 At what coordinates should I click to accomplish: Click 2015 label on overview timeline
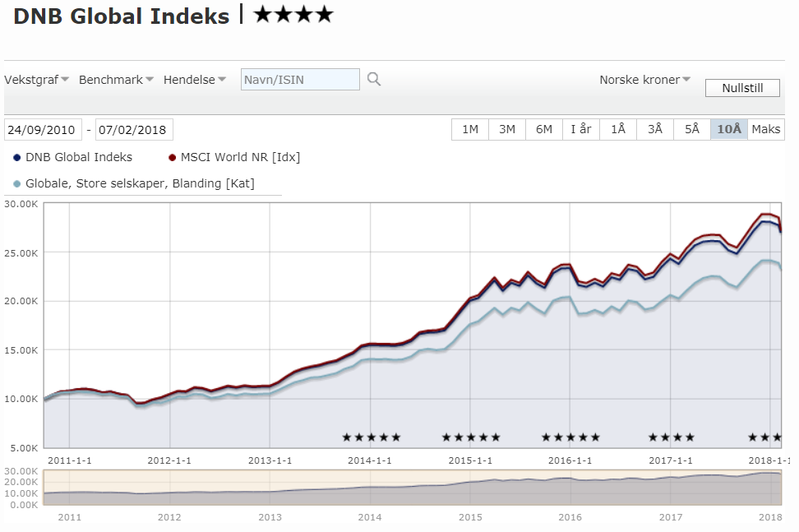[x=470, y=517]
